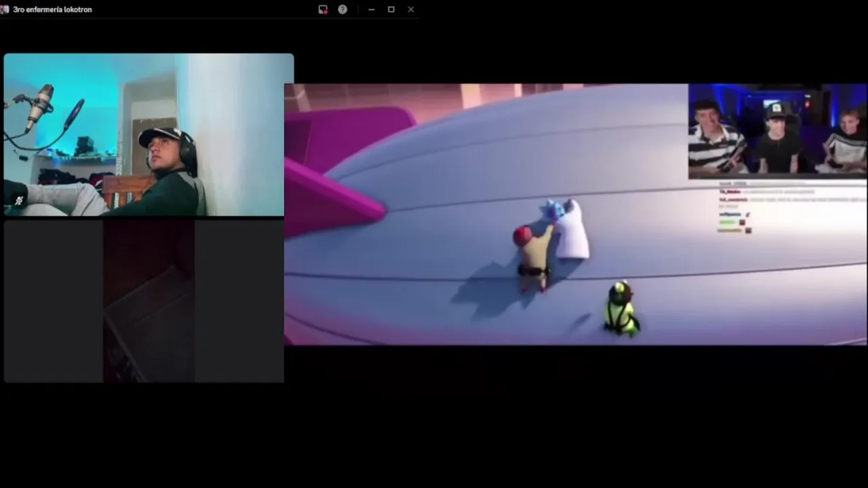The height and width of the screenshot is (488, 868).
Task: Click the server avatar beside window title
Action: click(x=5, y=9)
